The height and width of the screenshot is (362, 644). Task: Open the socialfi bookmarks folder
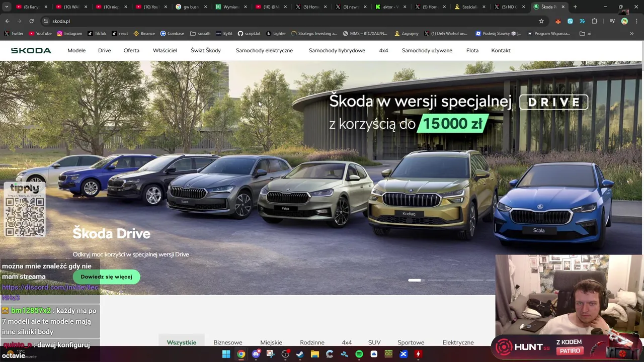tap(200, 33)
